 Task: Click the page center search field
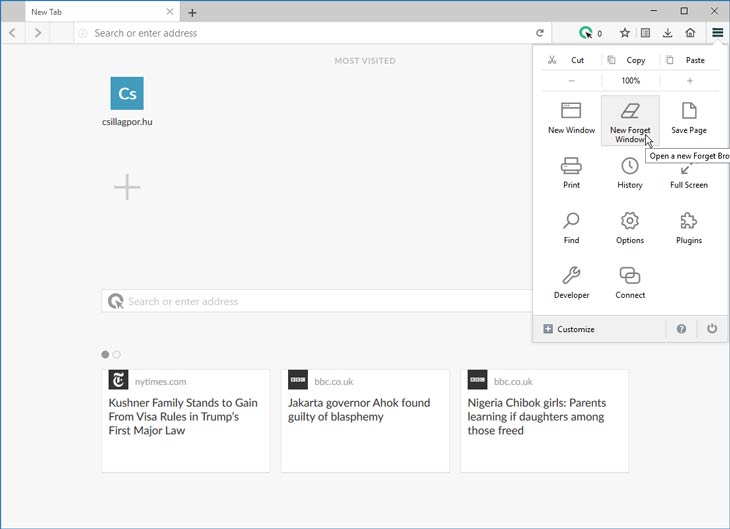[317, 301]
